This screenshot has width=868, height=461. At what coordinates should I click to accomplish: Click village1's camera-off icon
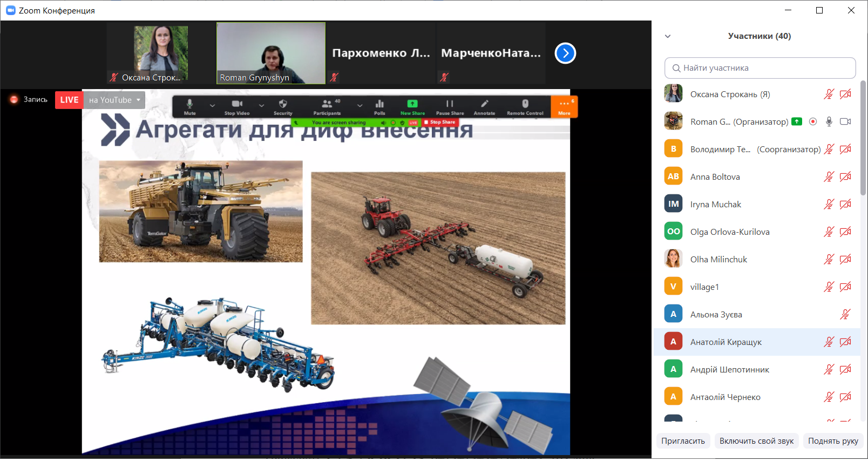pos(845,287)
